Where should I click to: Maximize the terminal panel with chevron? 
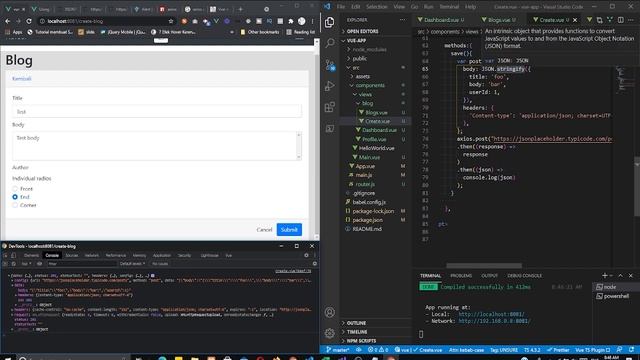pyautogui.click(x=620, y=276)
